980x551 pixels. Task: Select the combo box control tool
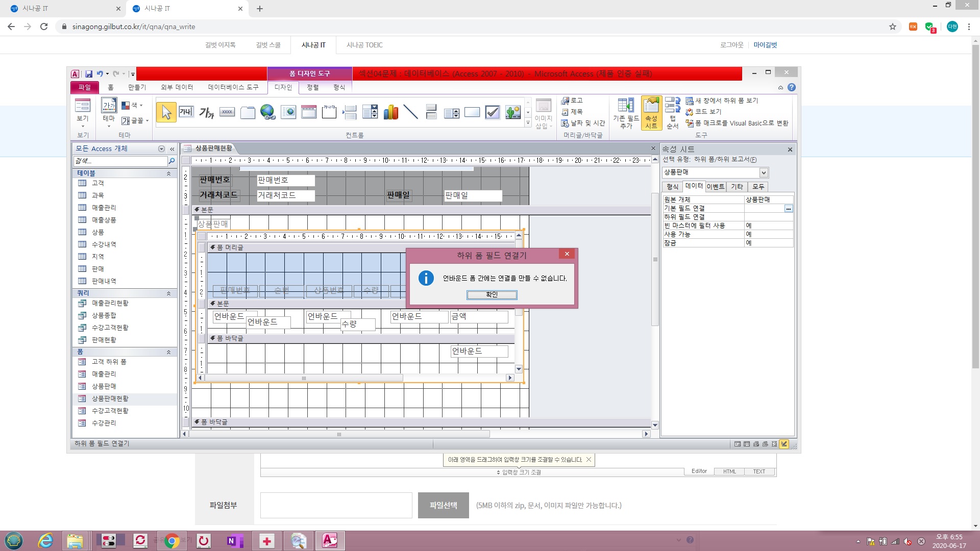click(x=370, y=112)
